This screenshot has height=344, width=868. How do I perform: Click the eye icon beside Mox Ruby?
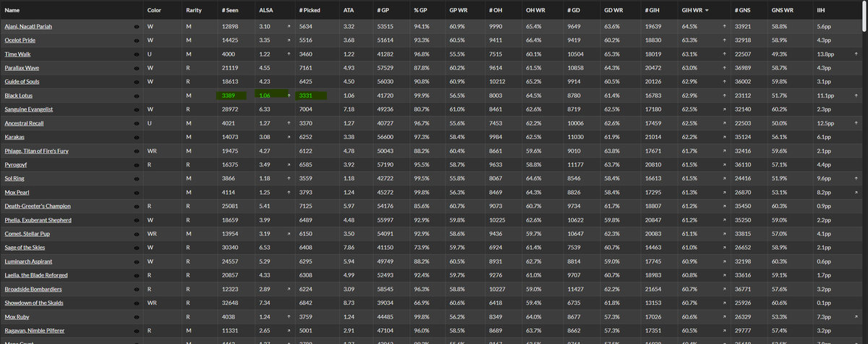[x=137, y=316]
